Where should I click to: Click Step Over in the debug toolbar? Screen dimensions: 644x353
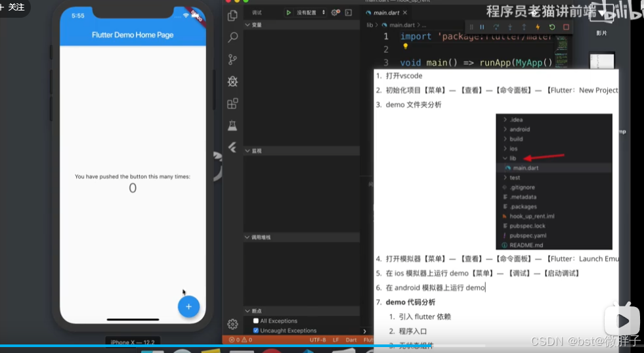496,27
